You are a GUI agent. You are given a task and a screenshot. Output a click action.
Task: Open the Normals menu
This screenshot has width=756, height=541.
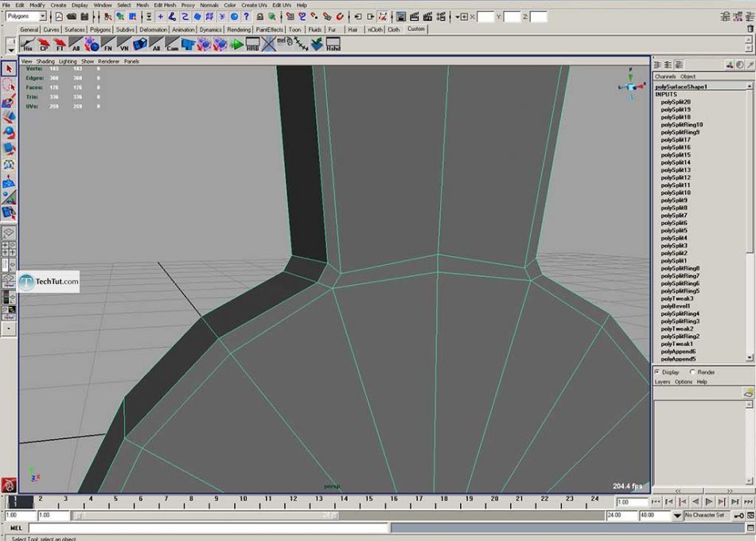pos(209,6)
